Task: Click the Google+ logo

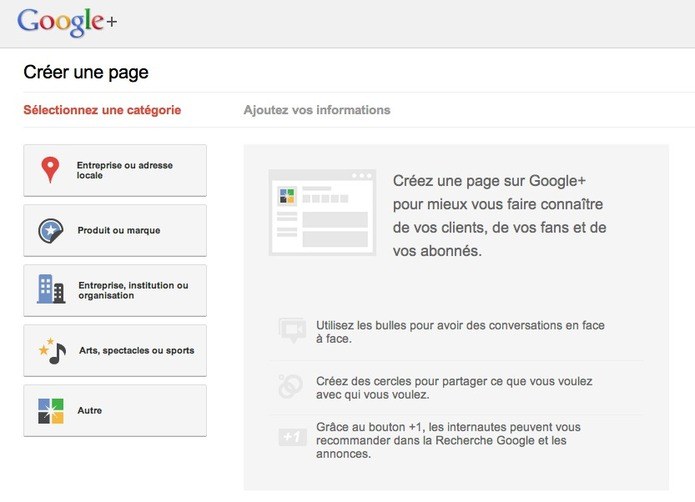Action: coord(67,22)
